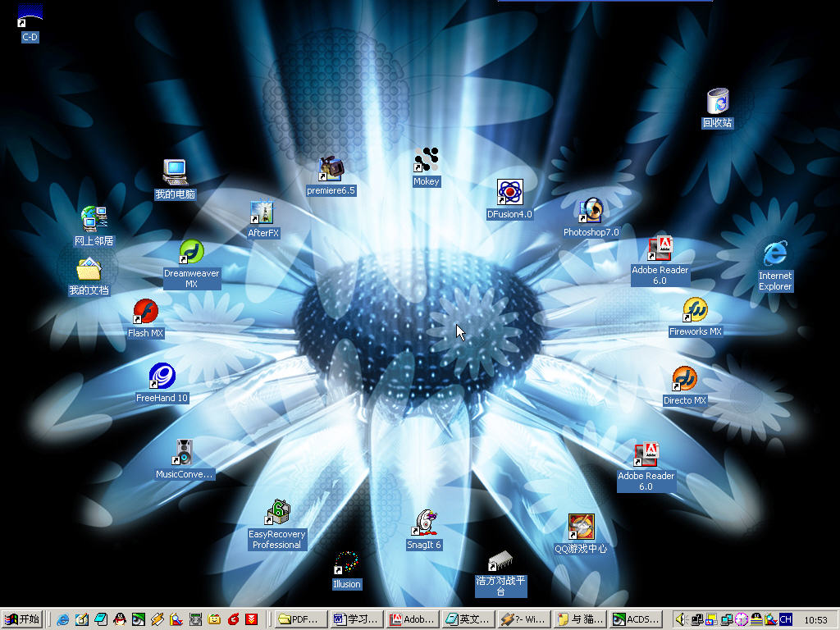
Task: Select the 回收站 recycle bin icon
Action: click(718, 108)
